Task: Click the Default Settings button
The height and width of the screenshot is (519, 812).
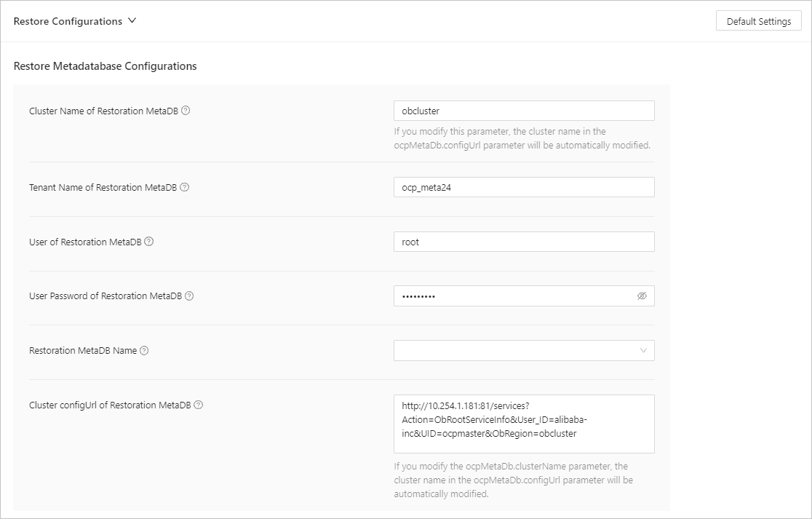Action: click(x=758, y=21)
